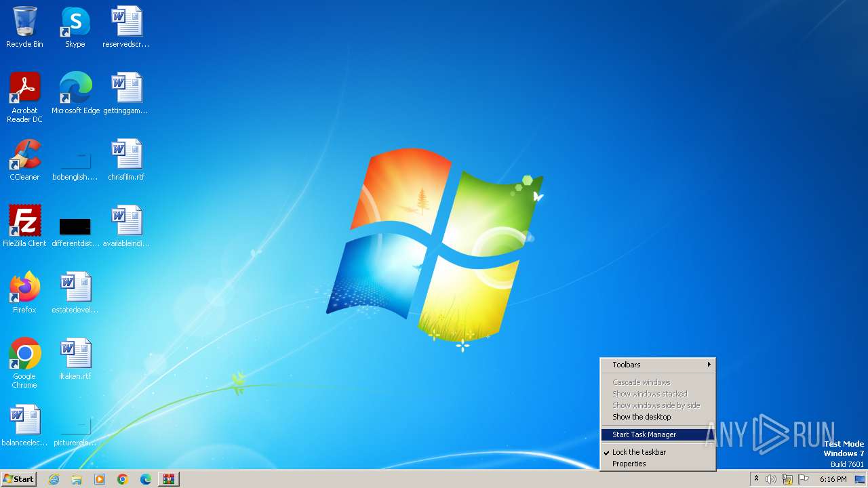The width and height of the screenshot is (868, 488).
Task: Toggle Lock the taskbar option
Action: tap(658, 452)
